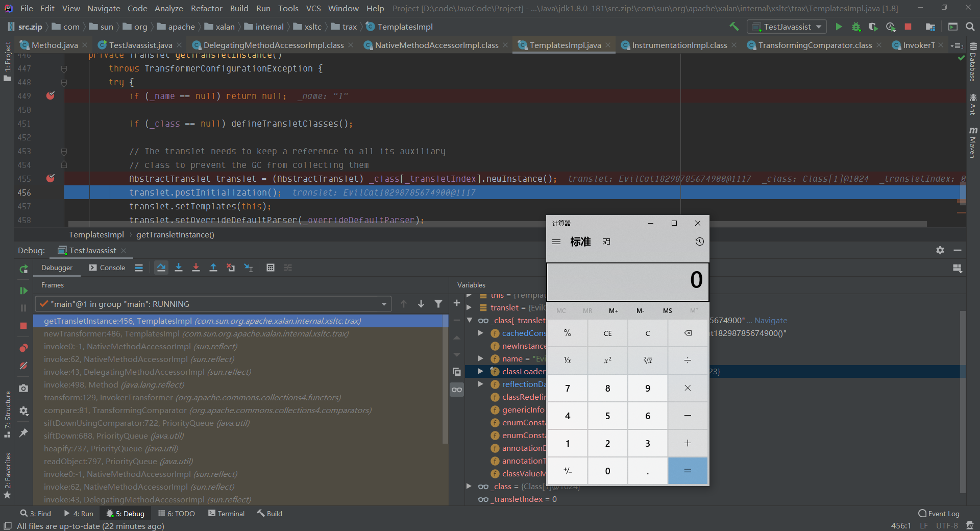Screen dimensions: 980x531
Task: Switch to TestJavassist.java editor tab
Action: (140, 45)
